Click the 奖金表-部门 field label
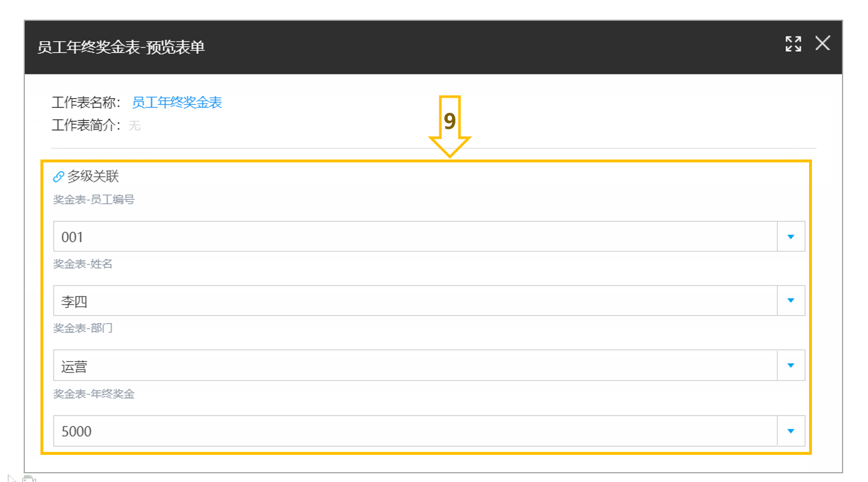This screenshot has width=868, height=482. coord(83,328)
